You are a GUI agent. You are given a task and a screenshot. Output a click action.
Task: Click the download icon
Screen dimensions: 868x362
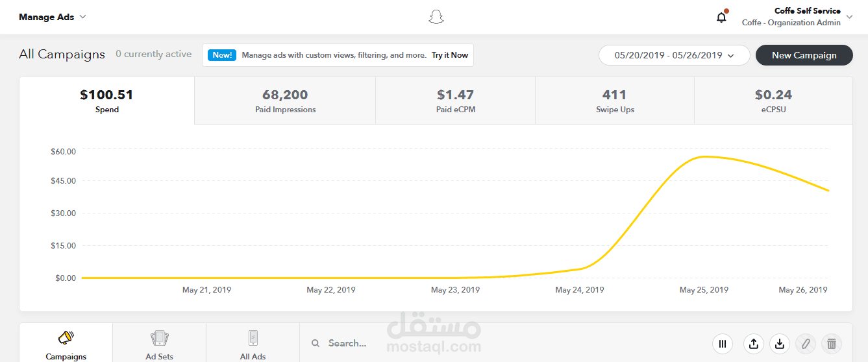point(780,344)
